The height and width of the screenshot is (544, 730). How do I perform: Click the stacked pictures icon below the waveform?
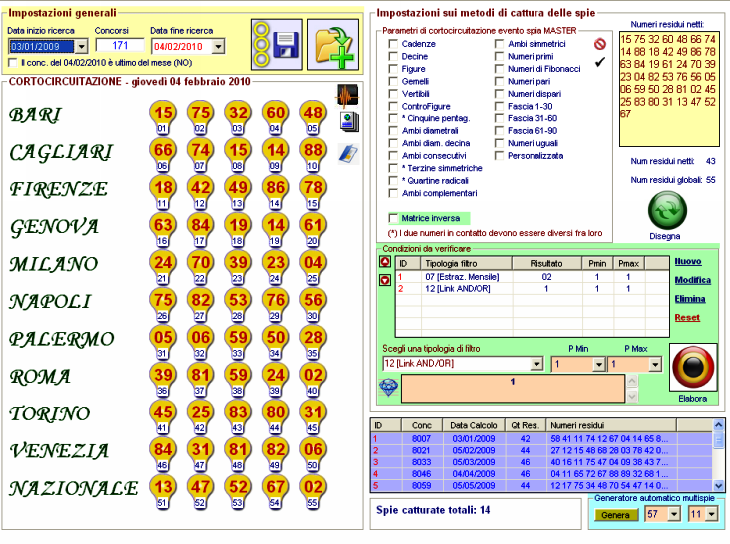pos(349,122)
